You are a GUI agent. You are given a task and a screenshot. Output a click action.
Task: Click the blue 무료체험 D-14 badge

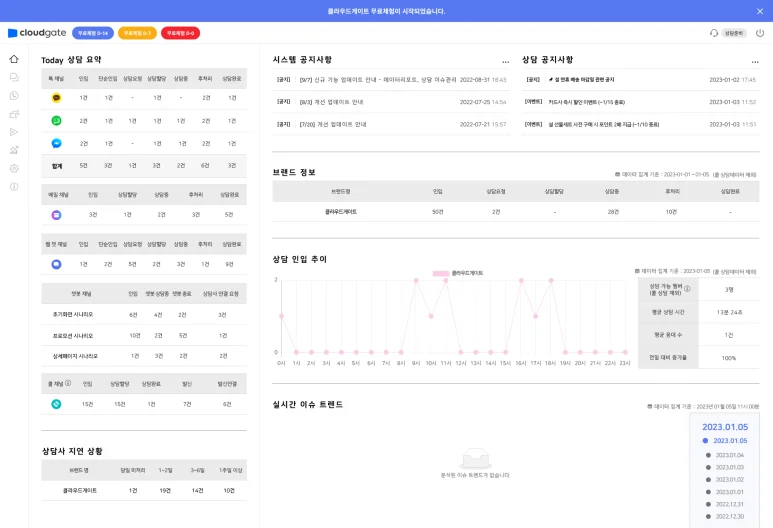pos(92,33)
